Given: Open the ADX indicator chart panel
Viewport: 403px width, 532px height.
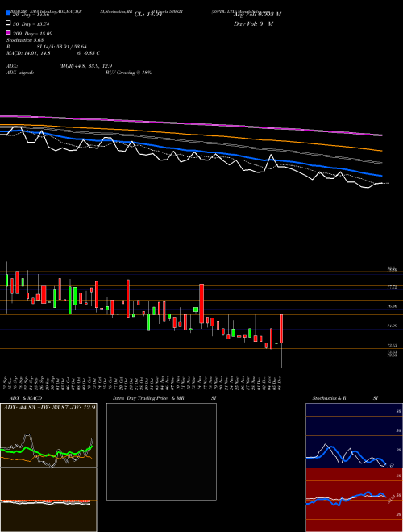Looking at the screenshot, I should pos(48,435).
